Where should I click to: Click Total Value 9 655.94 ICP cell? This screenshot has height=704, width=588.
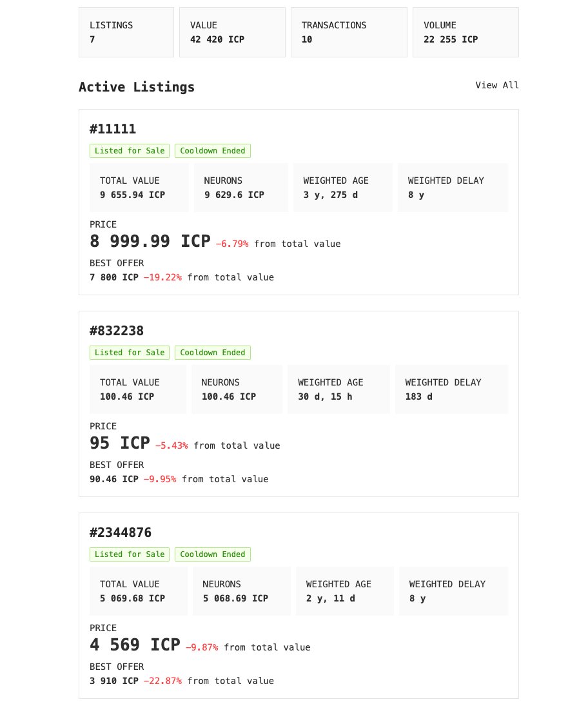point(139,188)
